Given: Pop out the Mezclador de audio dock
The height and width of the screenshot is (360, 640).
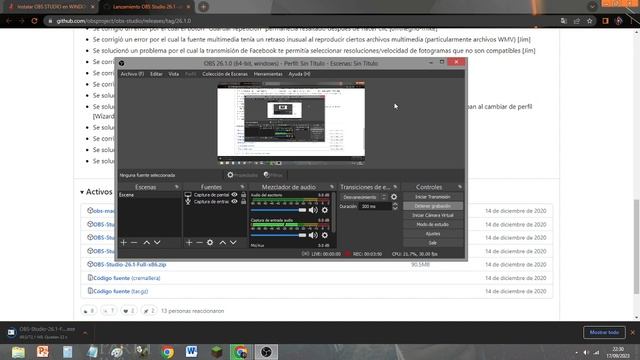Looking at the screenshot, I should pos(331,187).
